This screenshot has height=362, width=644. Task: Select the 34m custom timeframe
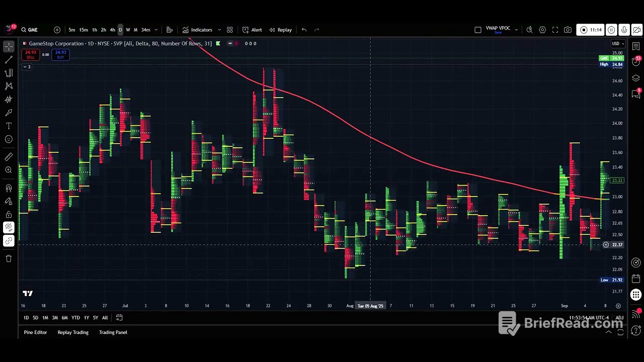(x=145, y=30)
